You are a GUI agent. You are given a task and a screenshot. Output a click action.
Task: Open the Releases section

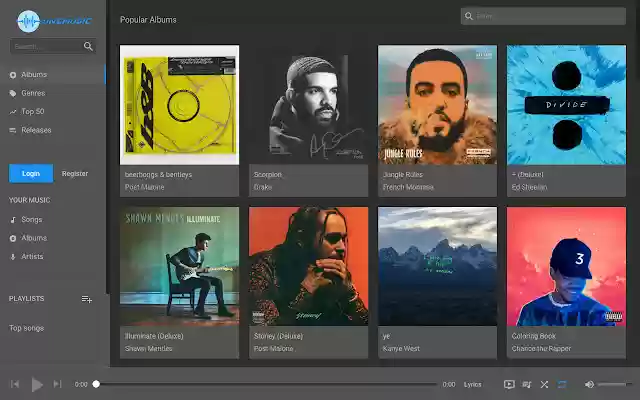point(36,130)
